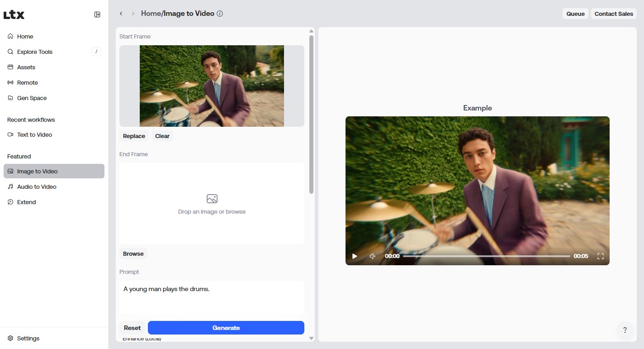Open the Queue button
644x349 pixels.
575,14
